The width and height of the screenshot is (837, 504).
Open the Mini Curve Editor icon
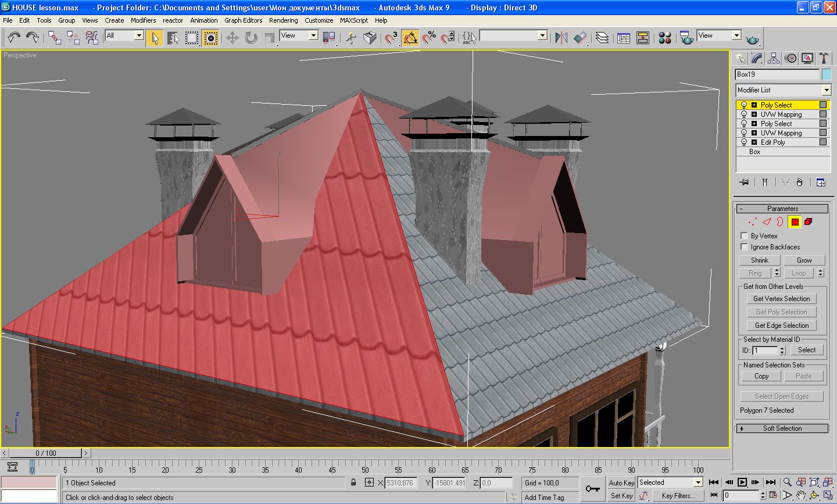[12, 467]
